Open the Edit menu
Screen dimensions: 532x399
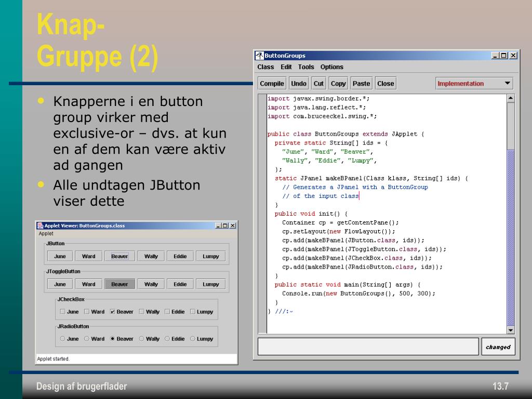point(286,67)
